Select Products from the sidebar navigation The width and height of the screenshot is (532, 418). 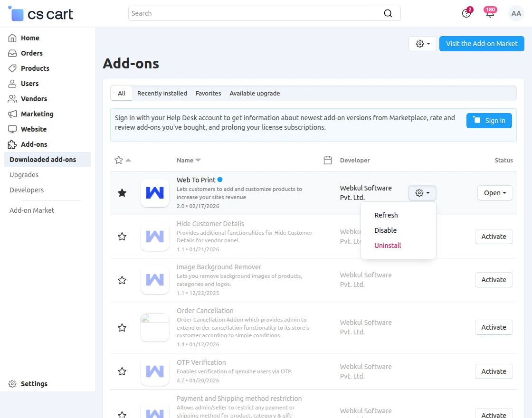click(x=34, y=68)
